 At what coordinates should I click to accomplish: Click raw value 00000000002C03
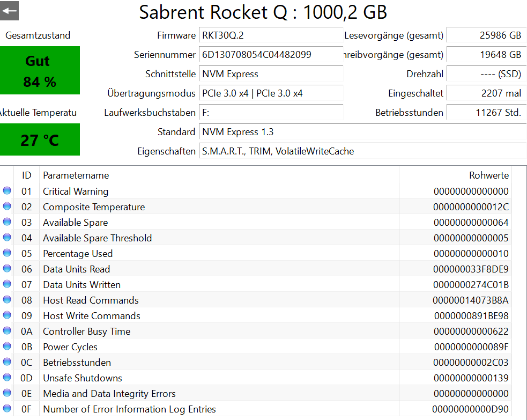click(x=471, y=363)
